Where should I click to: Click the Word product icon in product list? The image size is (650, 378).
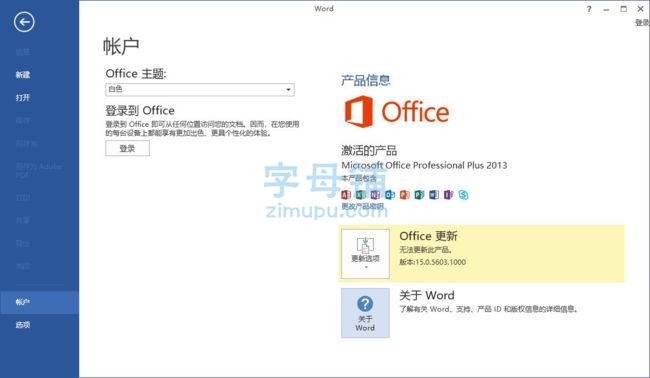click(x=434, y=194)
